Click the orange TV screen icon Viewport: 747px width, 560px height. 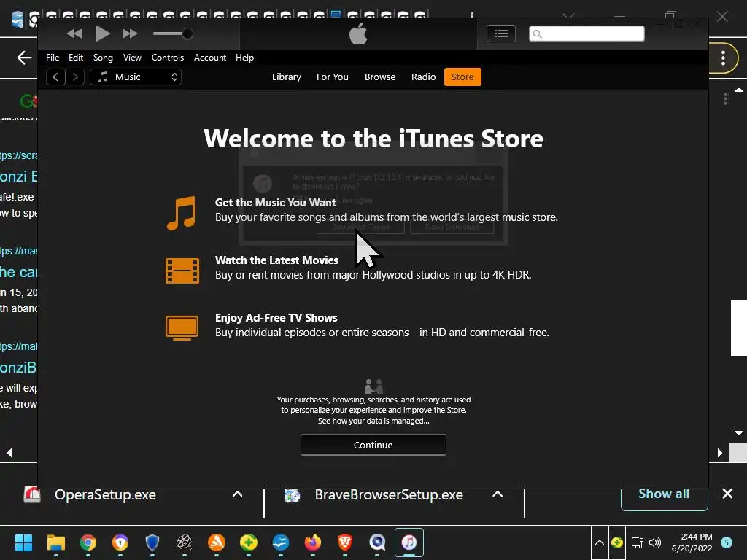click(x=182, y=328)
